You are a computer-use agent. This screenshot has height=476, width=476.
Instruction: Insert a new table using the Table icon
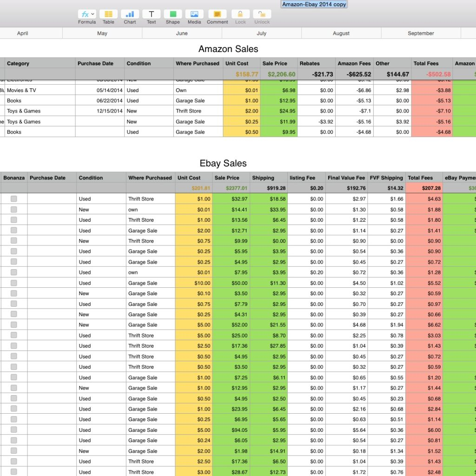pyautogui.click(x=108, y=14)
